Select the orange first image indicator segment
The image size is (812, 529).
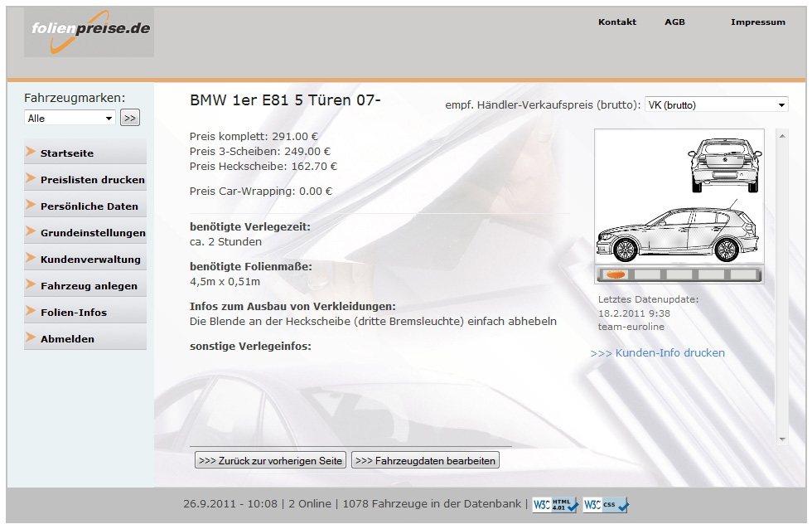click(x=616, y=274)
